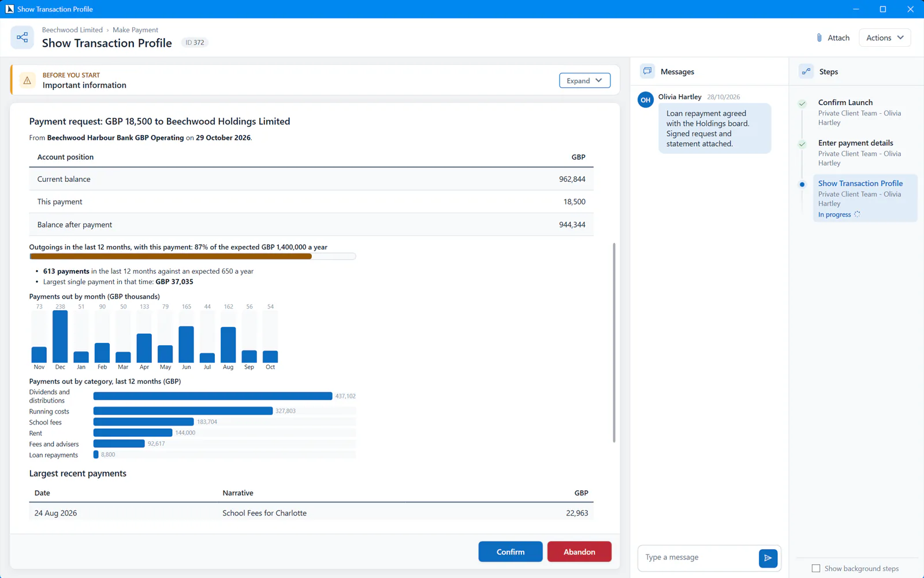Click the 24 Aug 2026 date cell

55,513
